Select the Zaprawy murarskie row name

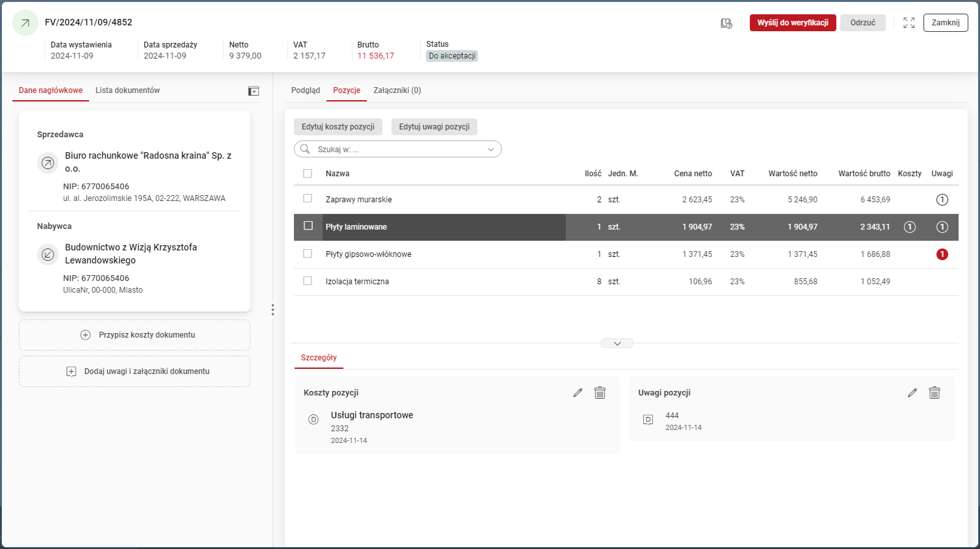pyautogui.click(x=359, y=200)
